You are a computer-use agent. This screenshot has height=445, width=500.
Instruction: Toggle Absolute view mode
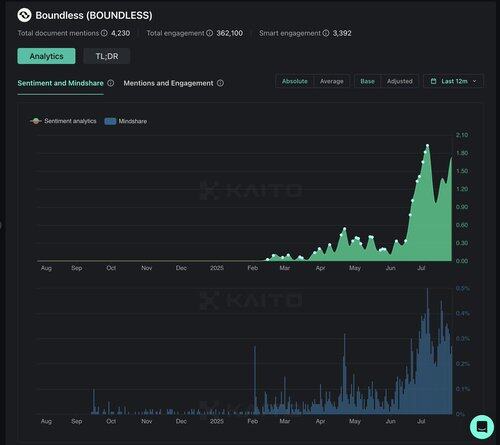point(295,81)
